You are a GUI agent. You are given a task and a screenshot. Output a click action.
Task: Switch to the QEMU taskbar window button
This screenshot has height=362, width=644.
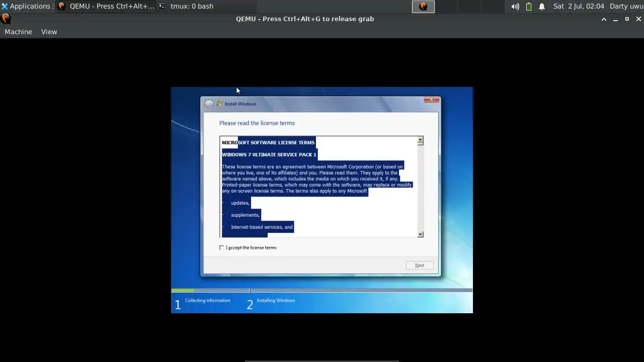[x=106, y=6]
